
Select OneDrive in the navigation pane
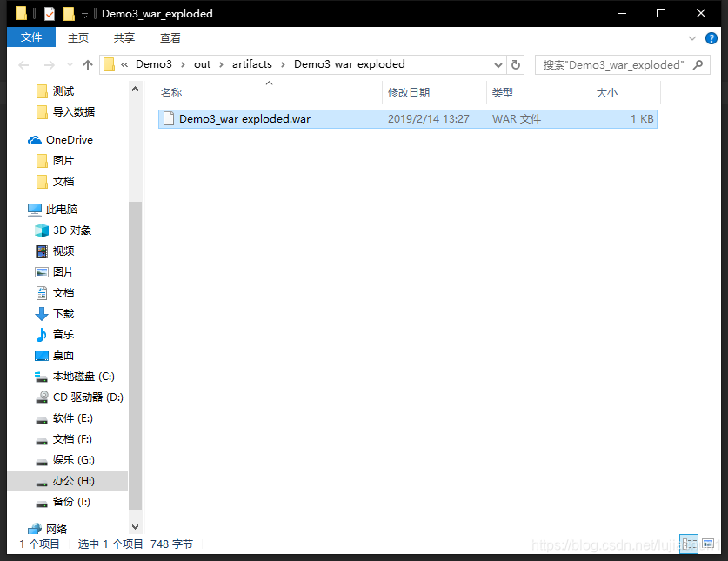click(x=70, y=140)
